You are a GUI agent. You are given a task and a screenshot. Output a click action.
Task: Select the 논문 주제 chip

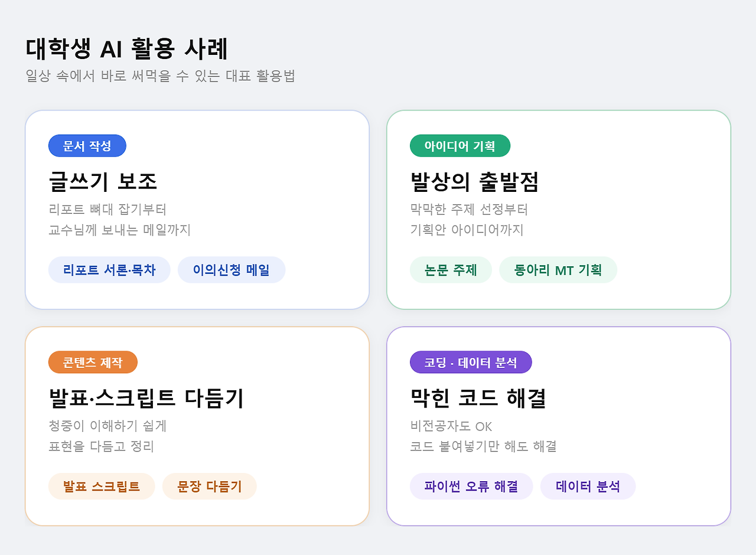tap(451, 270)
